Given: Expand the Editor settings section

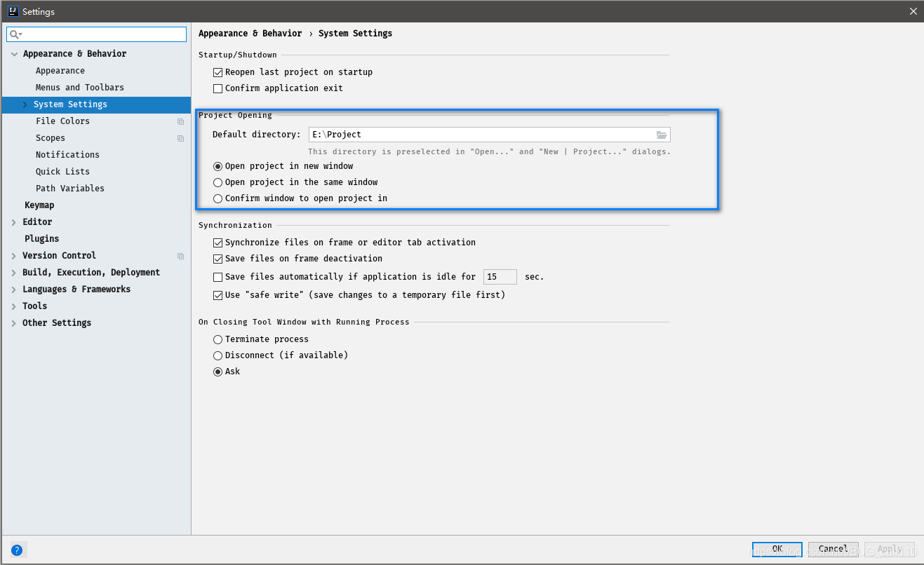Looking at the screenshot, I should tap(13, 222).
